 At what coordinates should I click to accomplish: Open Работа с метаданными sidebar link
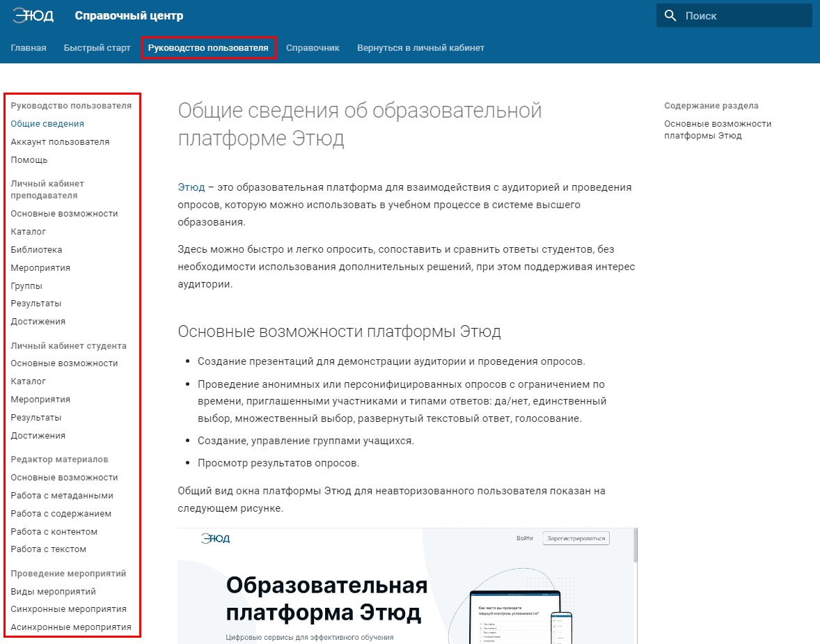62,496
